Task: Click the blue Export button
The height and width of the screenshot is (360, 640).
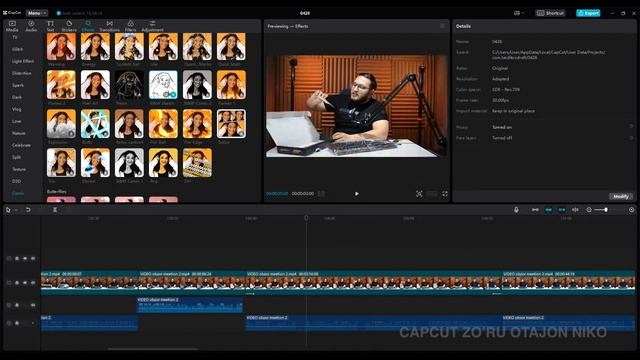Action: click(588, 13)
